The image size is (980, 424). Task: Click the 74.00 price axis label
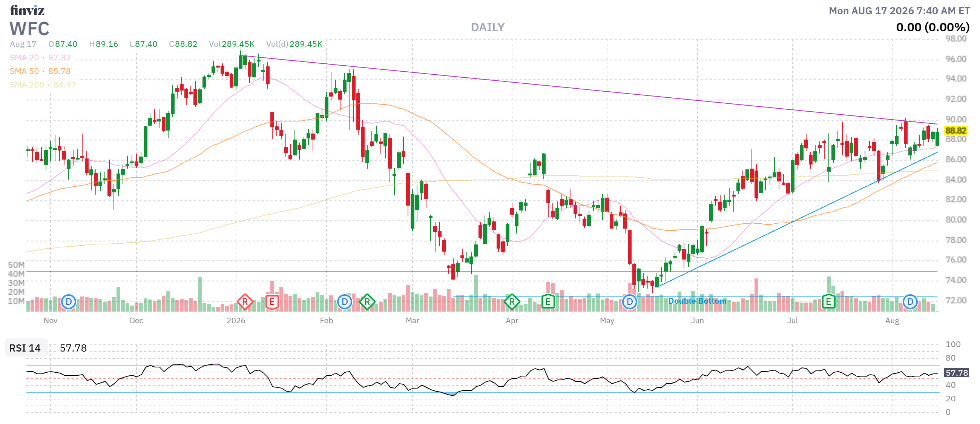955,280
